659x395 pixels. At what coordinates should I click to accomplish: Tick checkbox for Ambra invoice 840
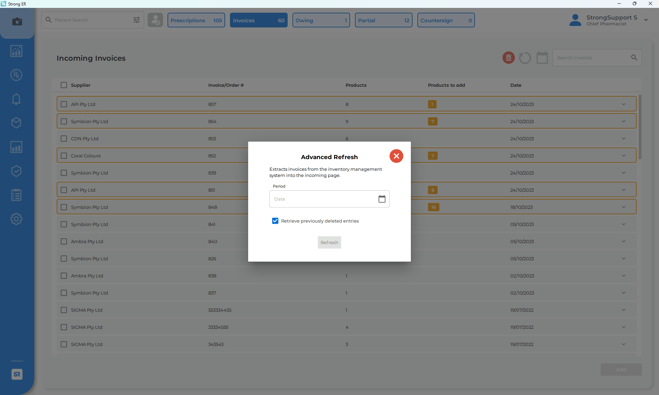pyautogui.click(x=64, y=242)
